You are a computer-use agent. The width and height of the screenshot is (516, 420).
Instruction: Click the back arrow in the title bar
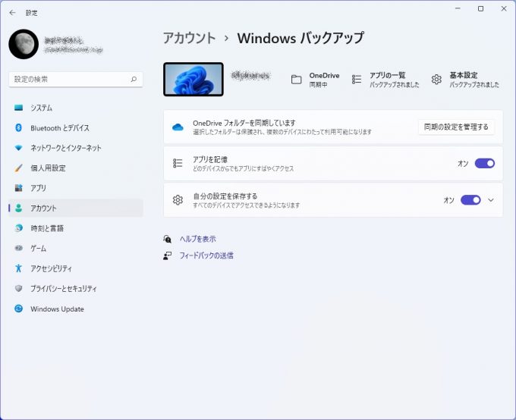(12, 13)
